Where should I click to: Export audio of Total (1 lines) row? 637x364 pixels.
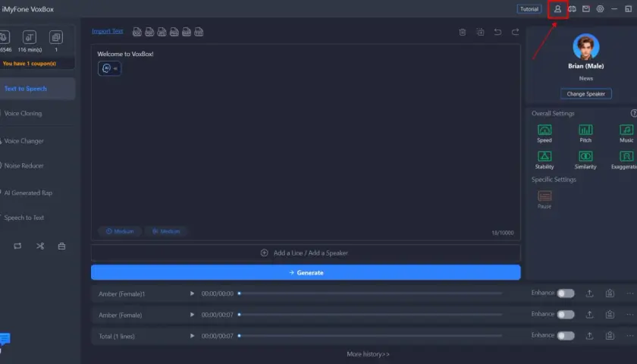[589, 335]
